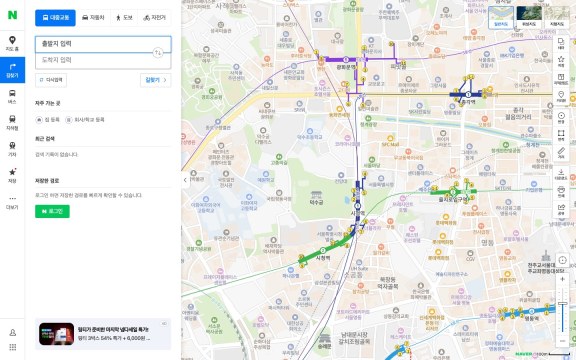
Task: Select the Public Transit tab
Action: pyautogui.click(x=55, y=18)
